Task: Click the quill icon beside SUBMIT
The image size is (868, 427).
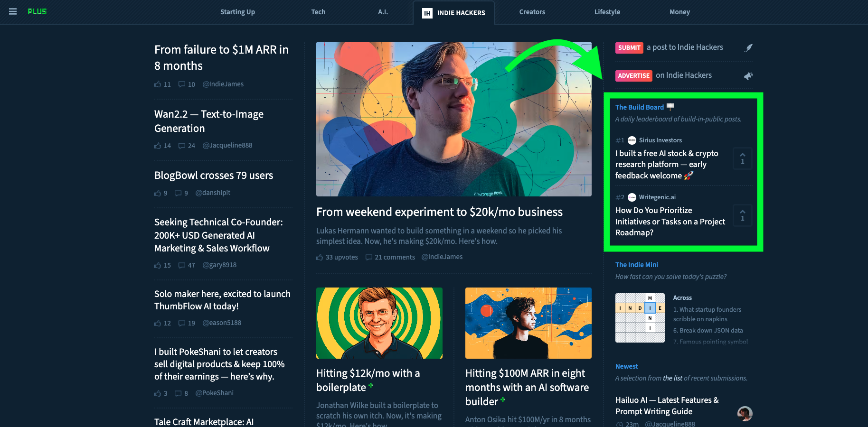Action: coord(749,47)
